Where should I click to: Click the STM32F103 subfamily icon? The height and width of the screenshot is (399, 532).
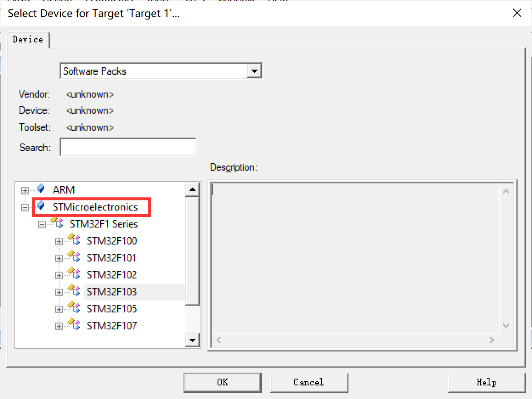point(74,291)
